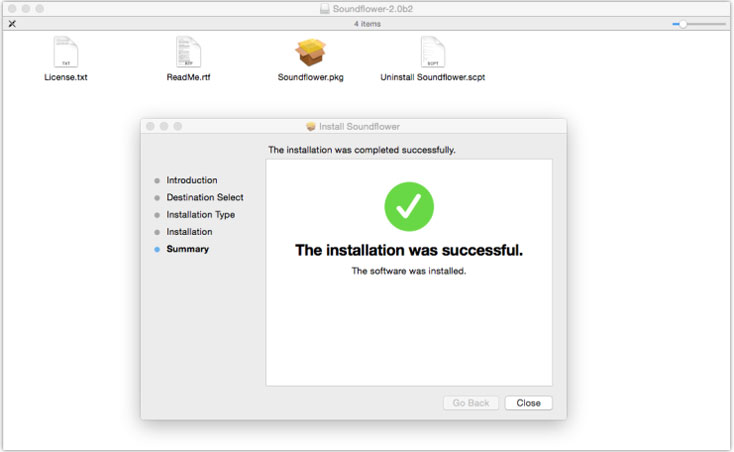This screenshot has width=734, height=452.
Task: Adjust the icon size slider handle
Action: (x=683, y=24)
